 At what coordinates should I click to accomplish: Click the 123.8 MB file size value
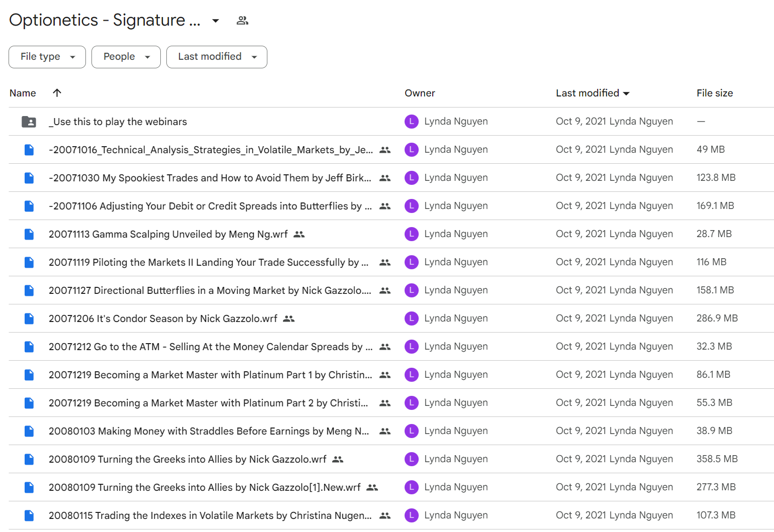[716, 178]
